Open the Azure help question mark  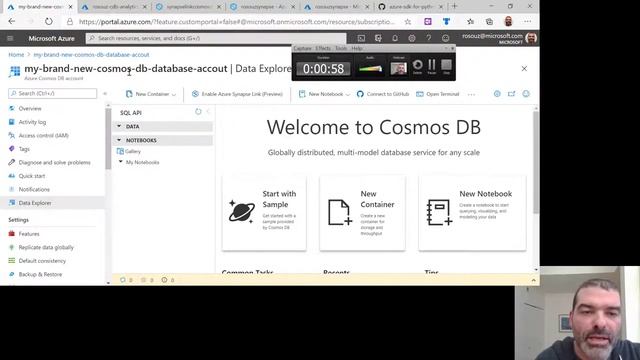pos(429,38)
